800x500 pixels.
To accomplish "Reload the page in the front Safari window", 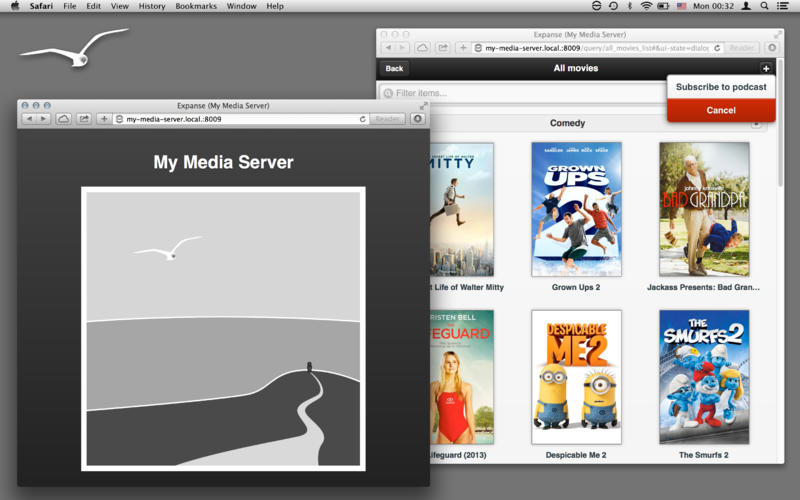I will pos(362,119).
